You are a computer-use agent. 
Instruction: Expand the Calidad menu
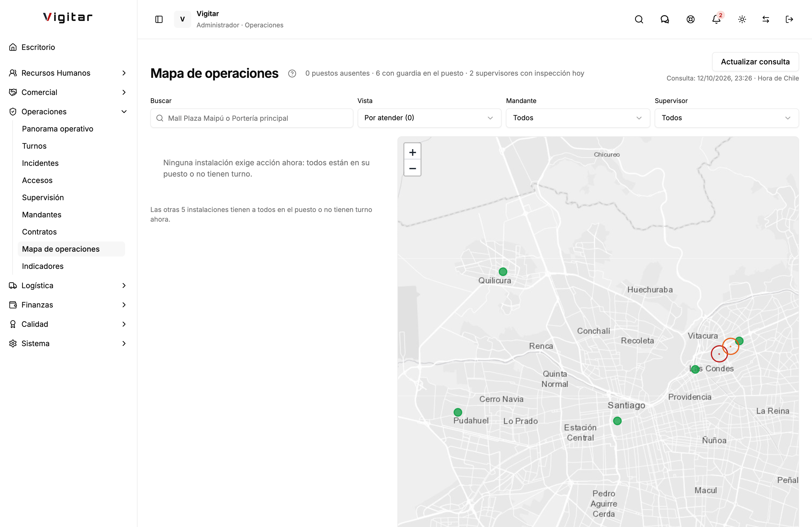(68, 324)
